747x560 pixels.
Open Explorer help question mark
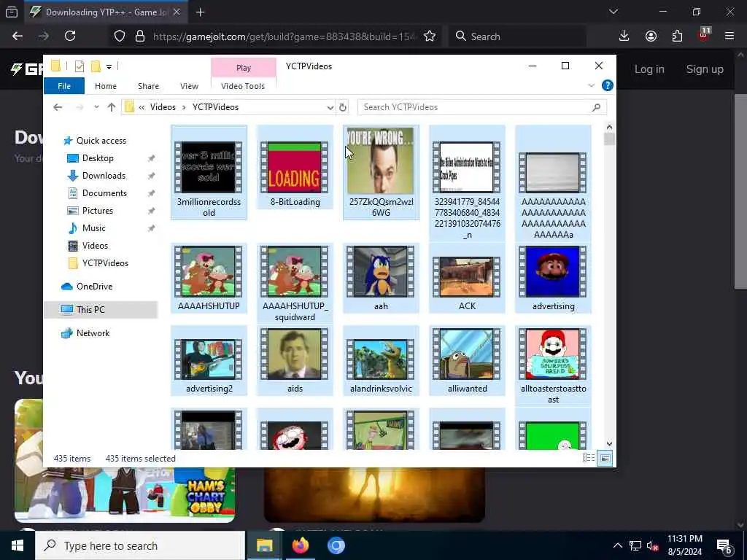tap(608, 85)
